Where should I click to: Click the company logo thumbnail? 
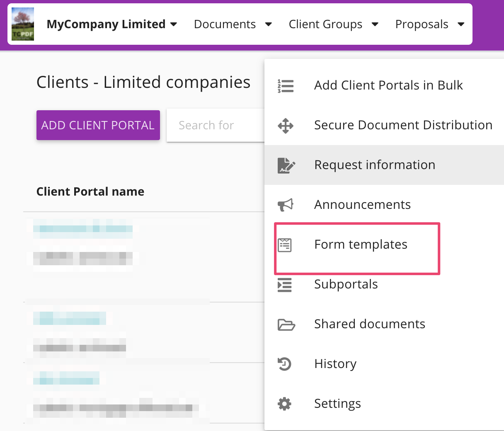pyautogui.click(x=23, y=24)
